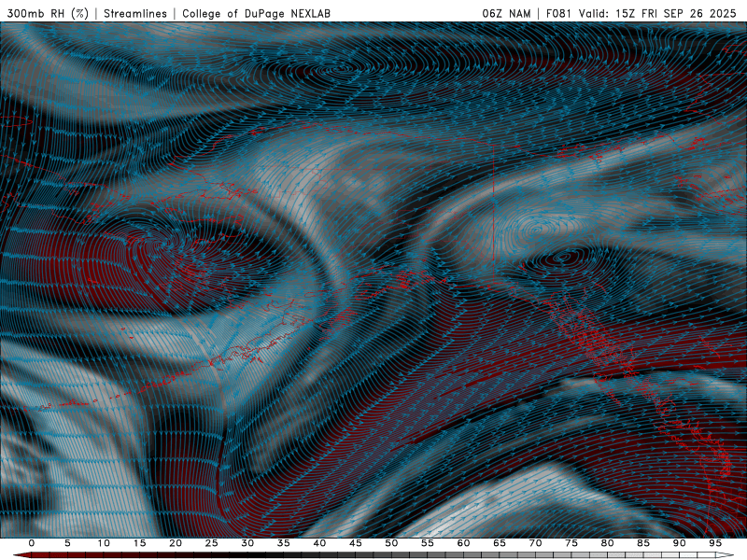This screenshot has height=560, width=747.
Task: Click the "25" tick label on color scale
Action: (212, 543)
